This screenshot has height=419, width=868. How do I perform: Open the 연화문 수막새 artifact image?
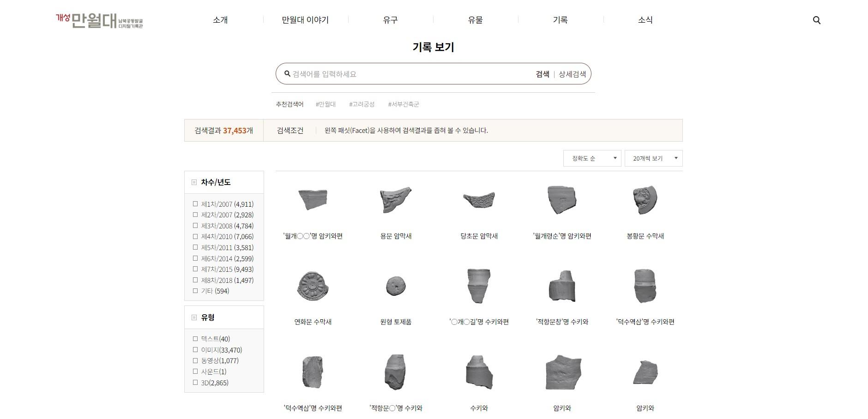[x=313, y=286]
